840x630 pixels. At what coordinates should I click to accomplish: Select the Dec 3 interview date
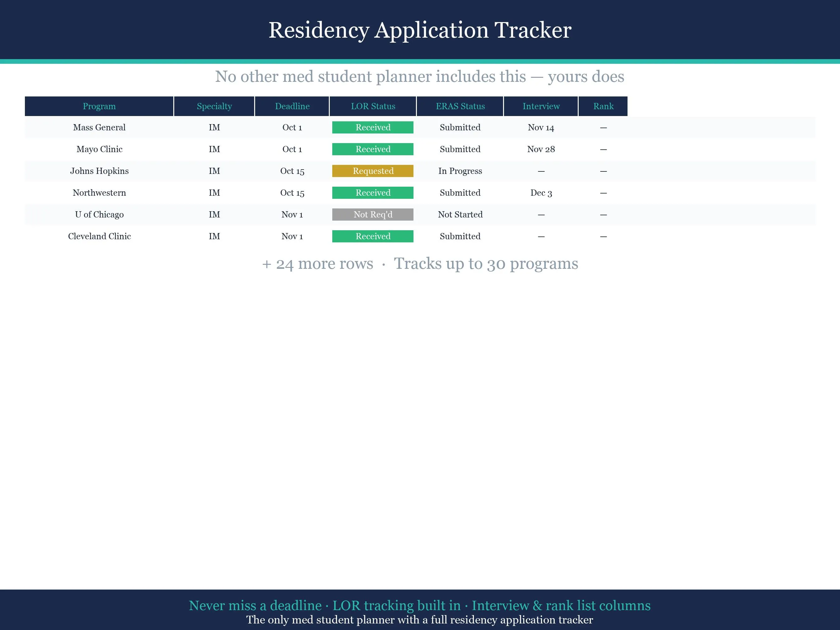[x=541, y=193]
